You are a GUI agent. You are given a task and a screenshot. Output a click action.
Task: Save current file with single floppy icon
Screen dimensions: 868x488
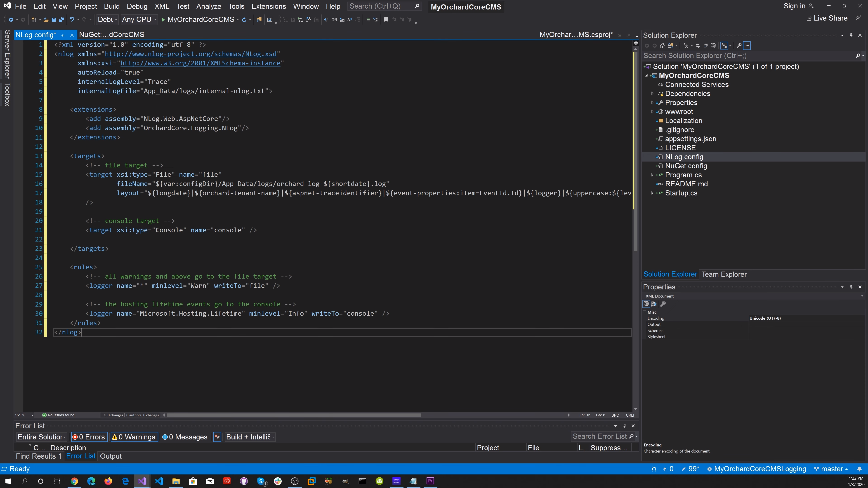pyautogui.click(x=54, y=20)
